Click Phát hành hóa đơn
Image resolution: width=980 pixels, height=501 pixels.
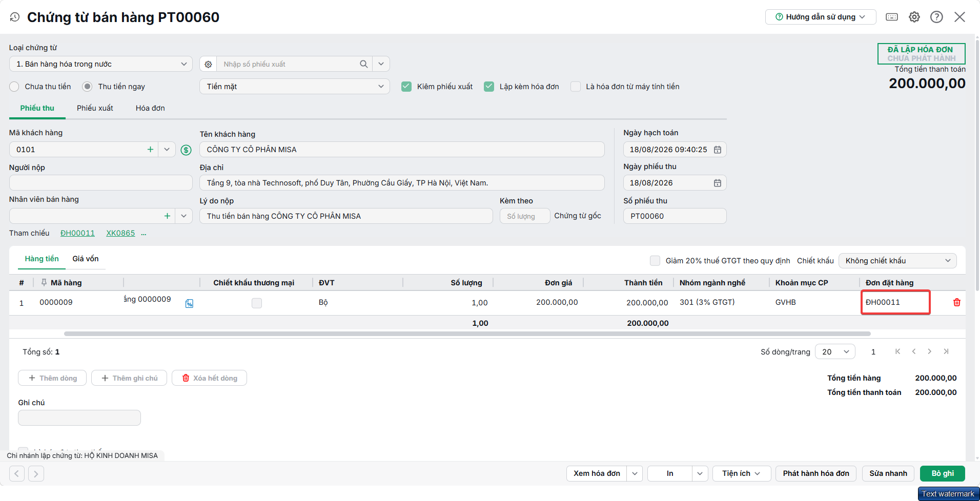point(816,473)
